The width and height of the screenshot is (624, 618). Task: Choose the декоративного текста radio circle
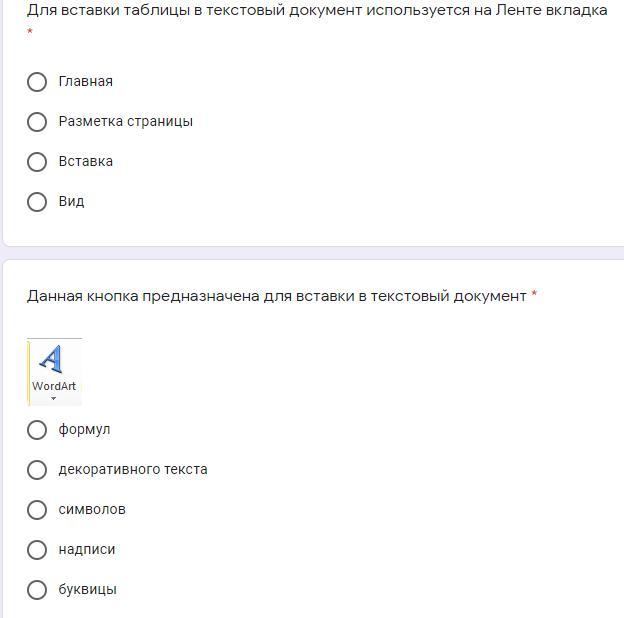pyautogui.click(x=37, y=470)
